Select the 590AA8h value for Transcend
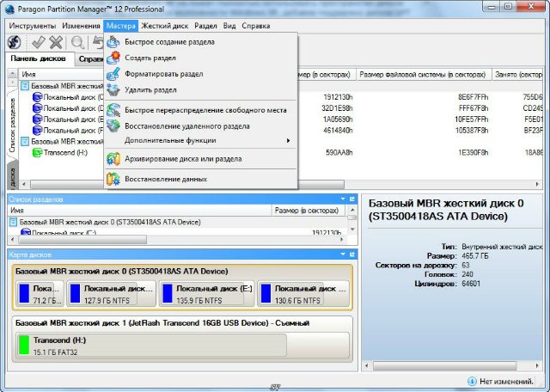The width and height of the screenshot is (550, 392). coord(339,153)
